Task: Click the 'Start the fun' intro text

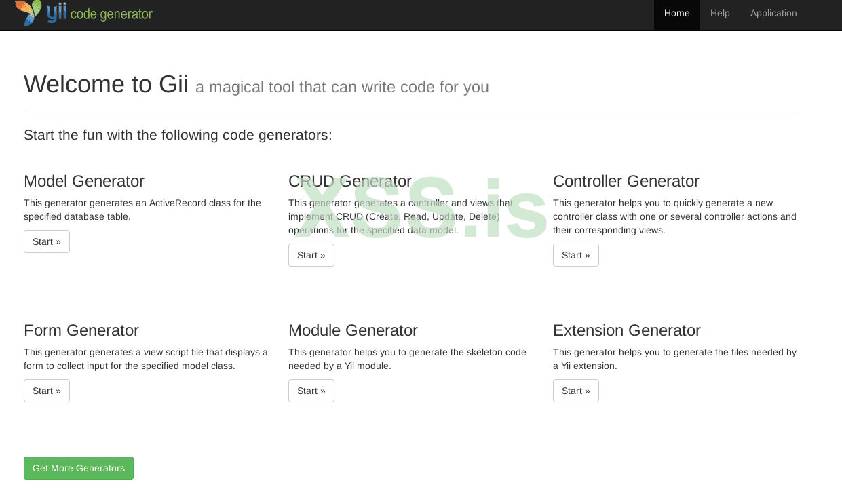Action: 178,135
